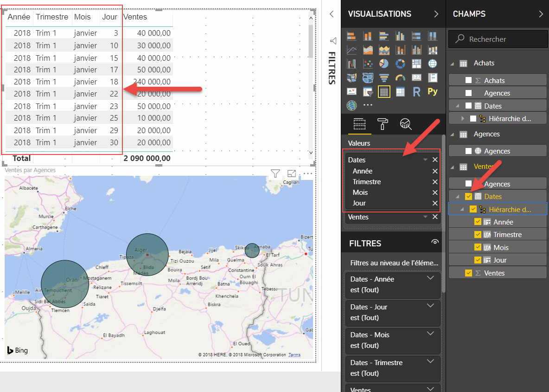549x392 pixels.
Task: Select the 100% stacked bar chart visual
Action: tap(416, 36)
